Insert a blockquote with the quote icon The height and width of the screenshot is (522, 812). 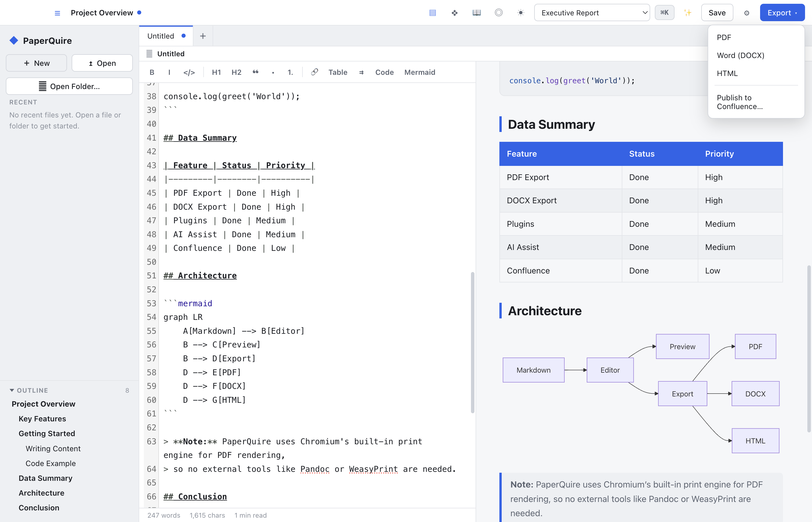tap(255, 72)
